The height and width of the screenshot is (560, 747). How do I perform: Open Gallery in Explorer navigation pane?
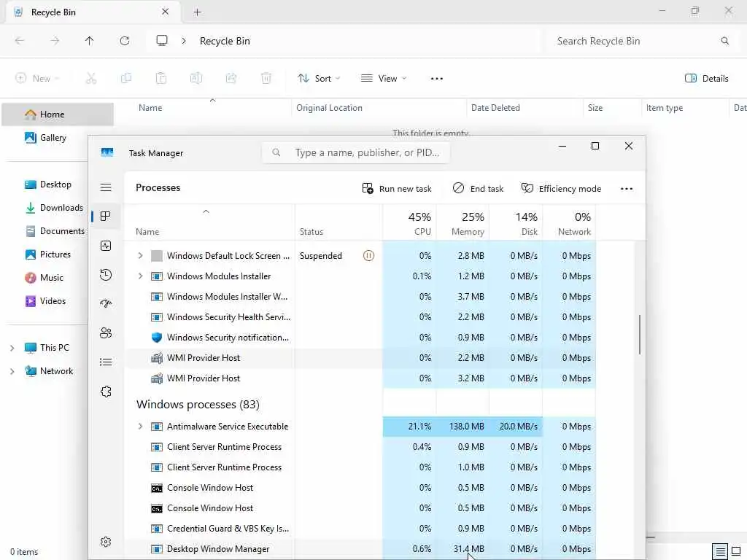[x=46, y=138]
